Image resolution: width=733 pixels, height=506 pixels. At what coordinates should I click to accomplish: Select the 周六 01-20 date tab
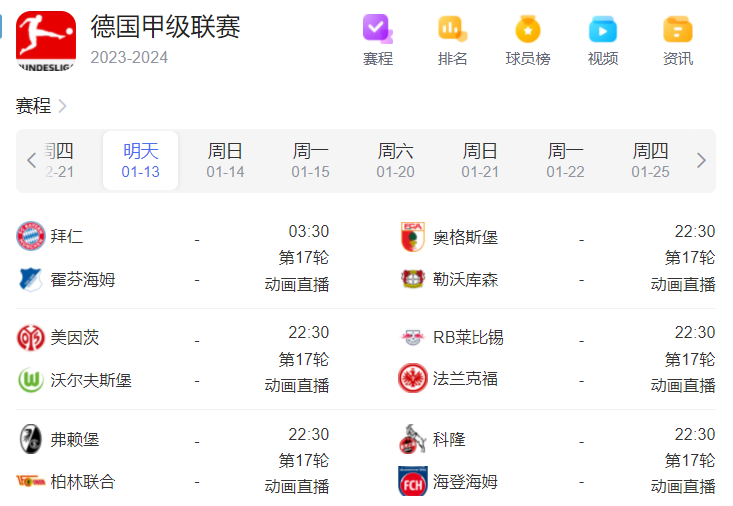[x=395, y=160]
